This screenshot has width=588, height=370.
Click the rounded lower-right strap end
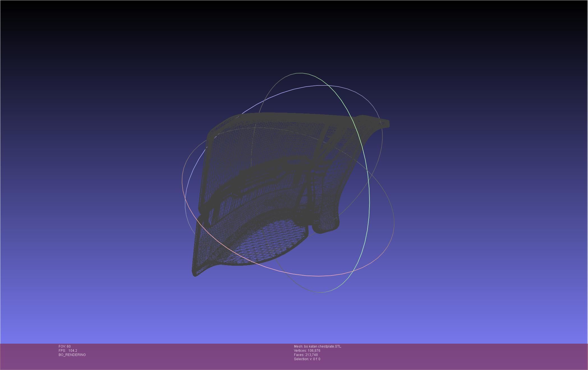[327, 226]
